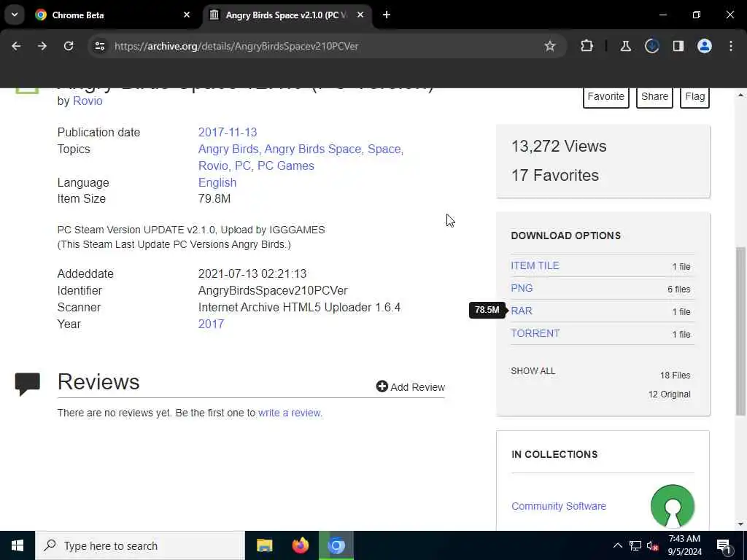The width and height of the screenshot is (747, 560).
Task: Click the page vertical scrollbar thumb
Action: click(x=740, y=331)
